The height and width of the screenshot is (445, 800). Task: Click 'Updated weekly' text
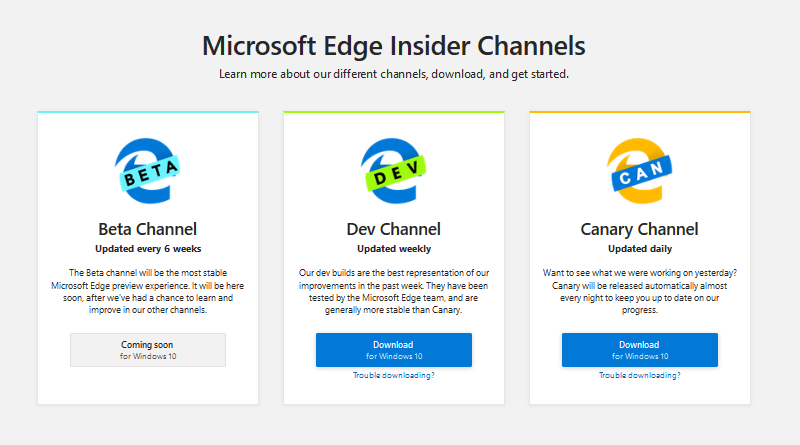point(394,249)
